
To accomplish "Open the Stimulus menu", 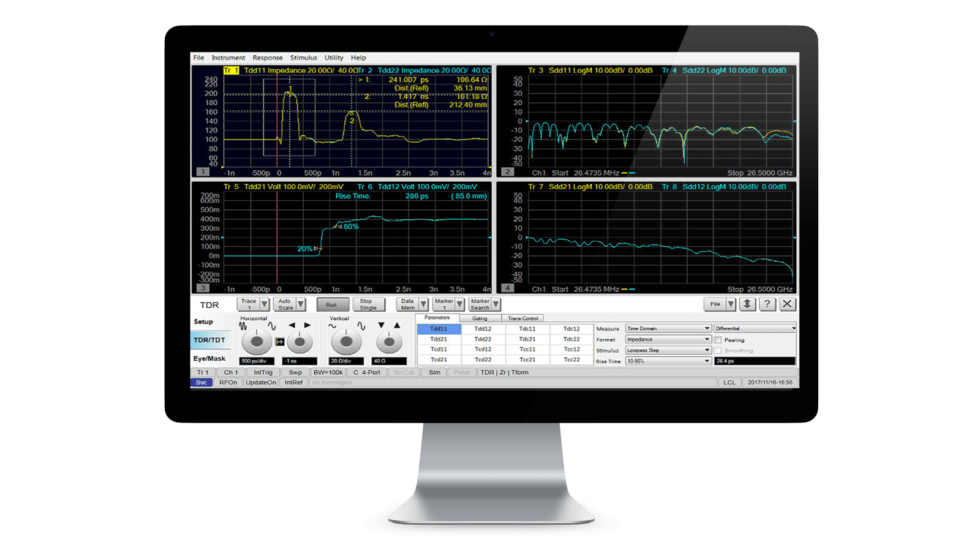I will pos(303,58).
